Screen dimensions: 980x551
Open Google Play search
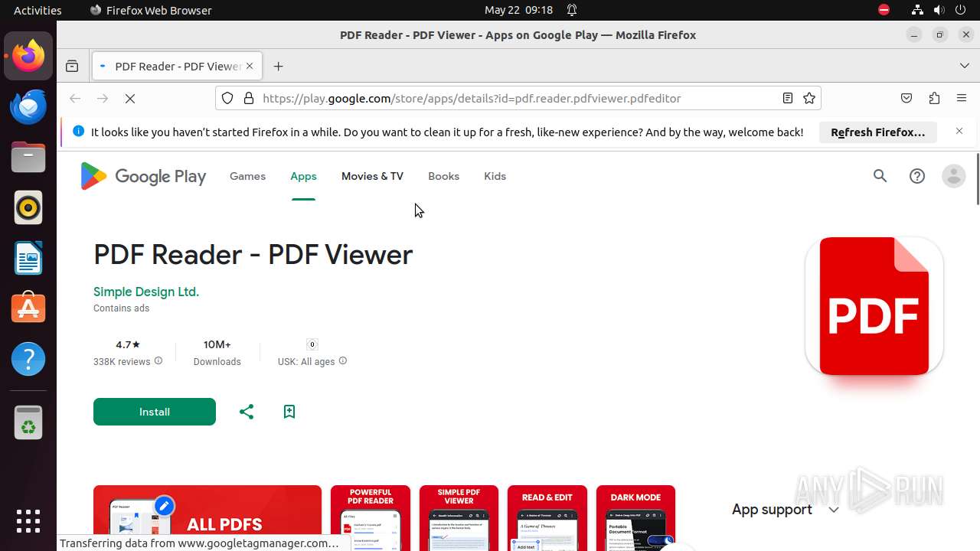pos(880,176)
